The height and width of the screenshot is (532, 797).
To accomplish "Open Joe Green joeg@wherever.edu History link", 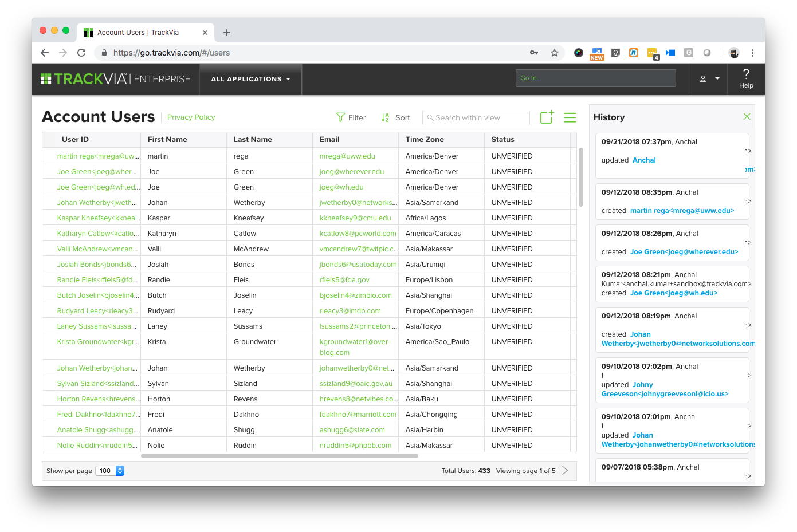I will [684, 252].
